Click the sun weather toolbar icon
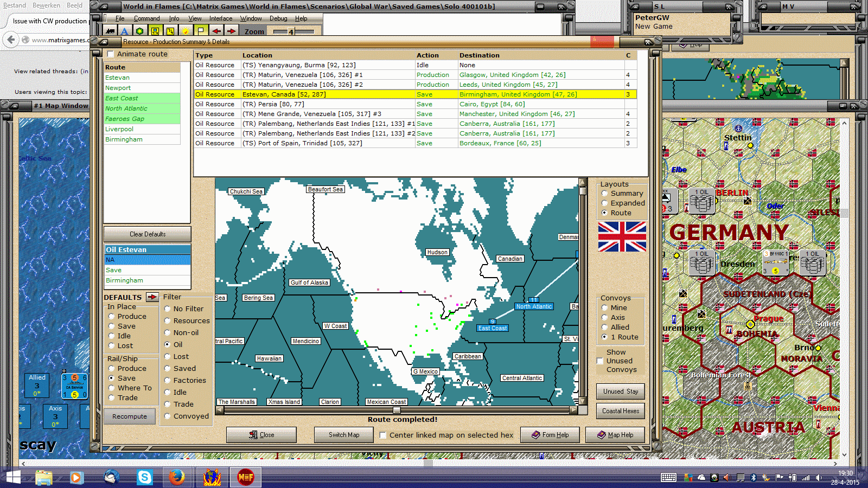 pos(186,31)
